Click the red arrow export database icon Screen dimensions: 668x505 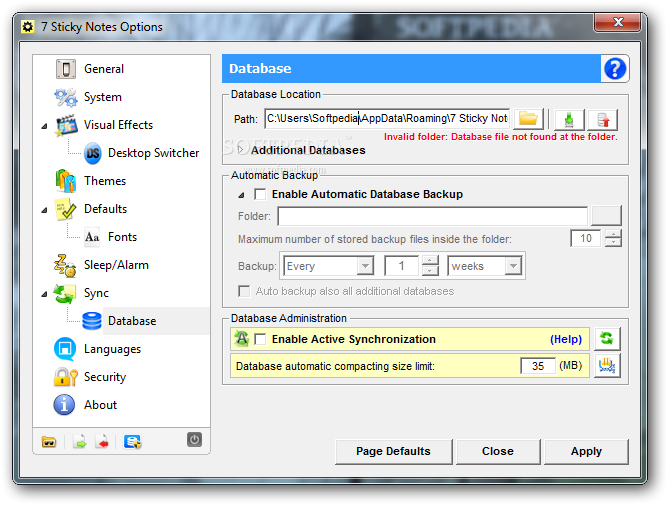(x=603, y=120)
